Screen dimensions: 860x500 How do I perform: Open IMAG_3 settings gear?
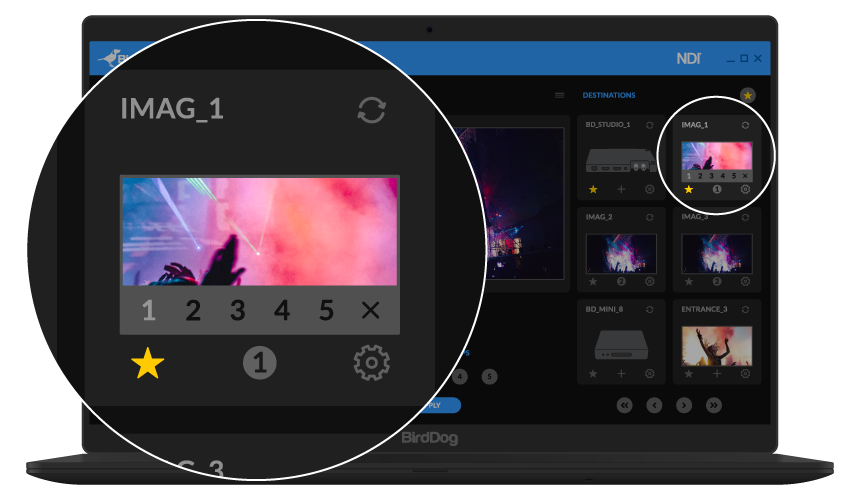pyautogui.click(x=745, y=281)
